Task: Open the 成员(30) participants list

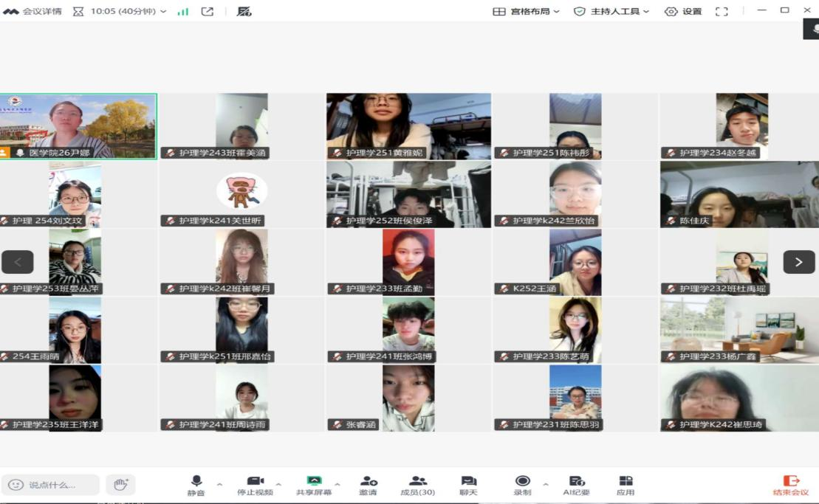Action: [417, 485]
